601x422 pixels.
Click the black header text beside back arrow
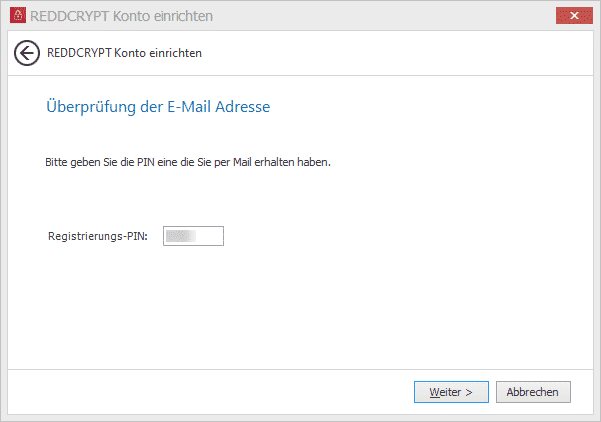coord(124,53)
